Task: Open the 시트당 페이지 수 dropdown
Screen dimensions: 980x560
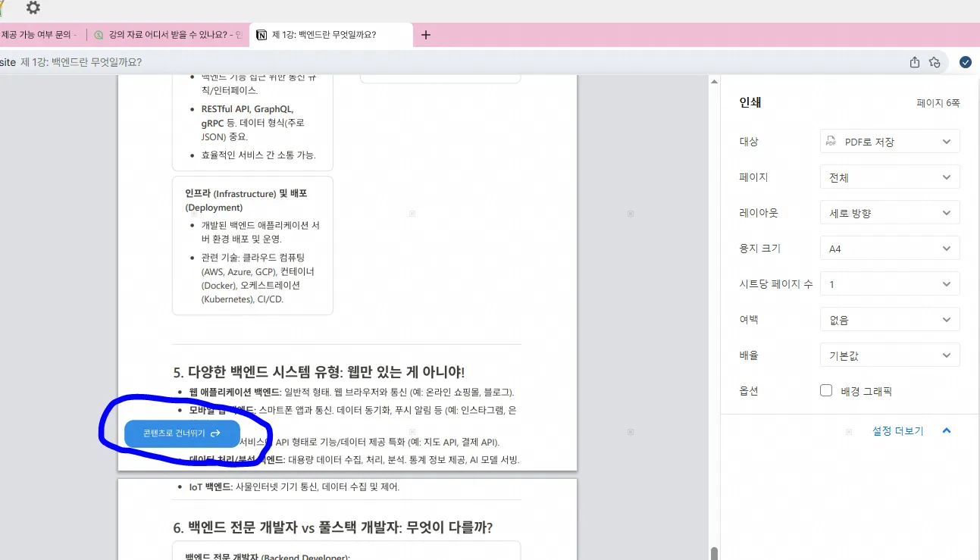Action: 890,284
